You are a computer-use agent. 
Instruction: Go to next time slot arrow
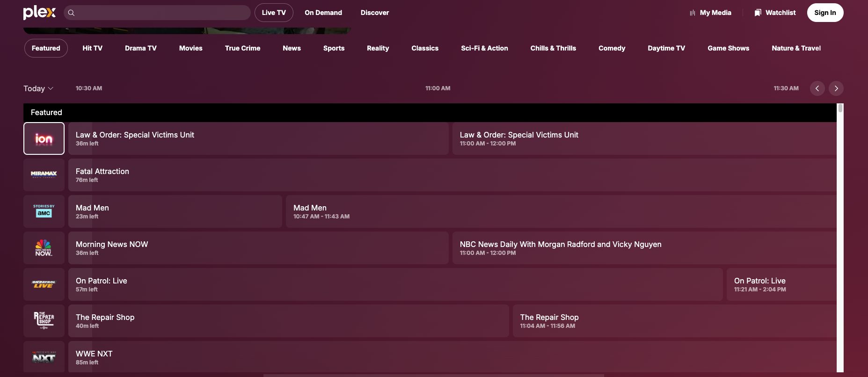836,88
